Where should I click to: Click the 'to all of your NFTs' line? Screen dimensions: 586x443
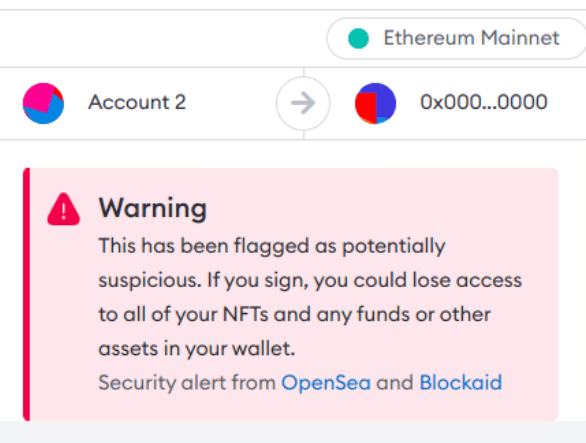point(294,315)
